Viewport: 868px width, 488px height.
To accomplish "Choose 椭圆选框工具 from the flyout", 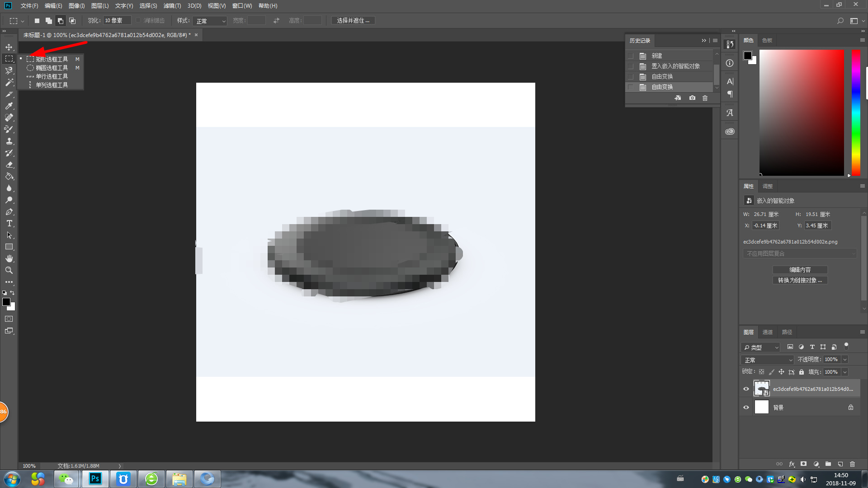I will click(x=52, y=68).
